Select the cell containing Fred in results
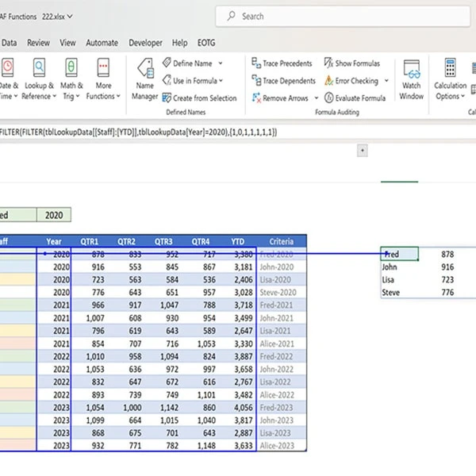 [399, 255]
